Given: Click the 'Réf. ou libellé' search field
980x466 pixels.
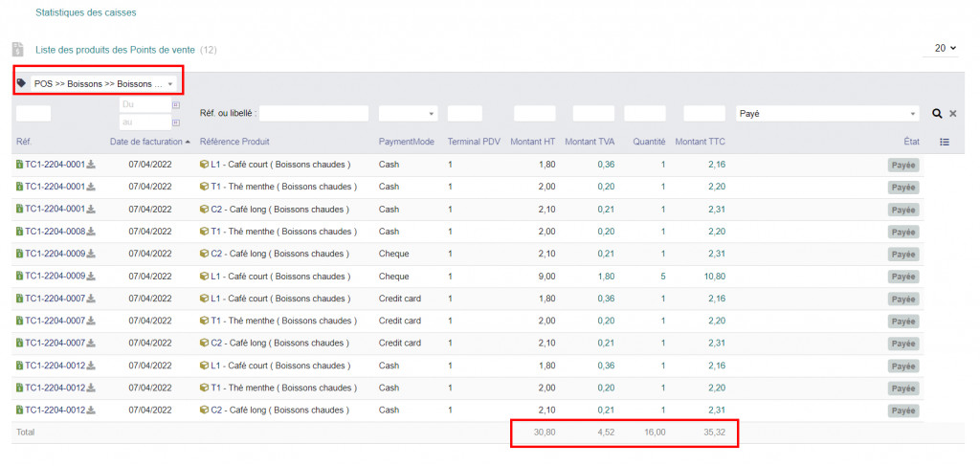Looking at the screenshot, I should (x=313, y=114).
